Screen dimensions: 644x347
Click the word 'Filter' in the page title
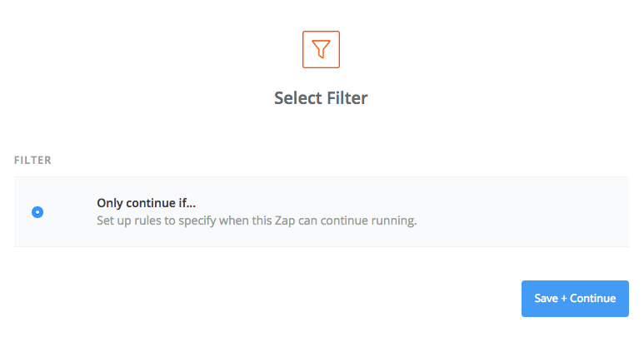(x=347, y=98)
